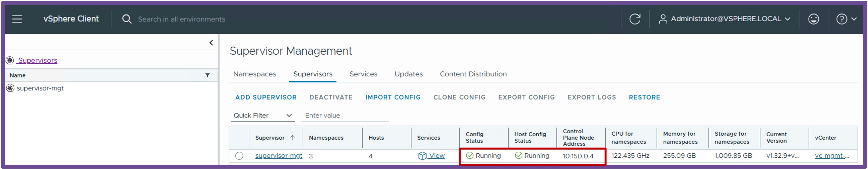The width and height of the screenshot is (868, 169).
Task: Open the supervisor-mgt link in the table
Action: (x=279, y=156)
